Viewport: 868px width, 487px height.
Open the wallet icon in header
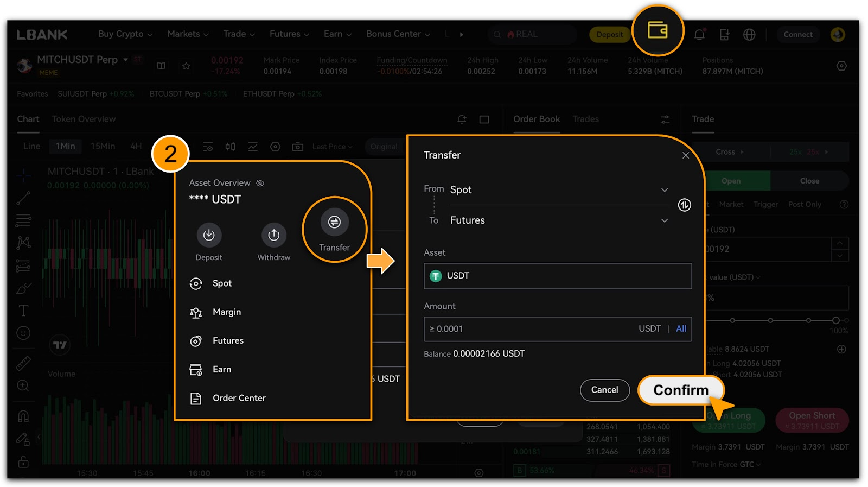pyautogui.click(x=658, y=30)
